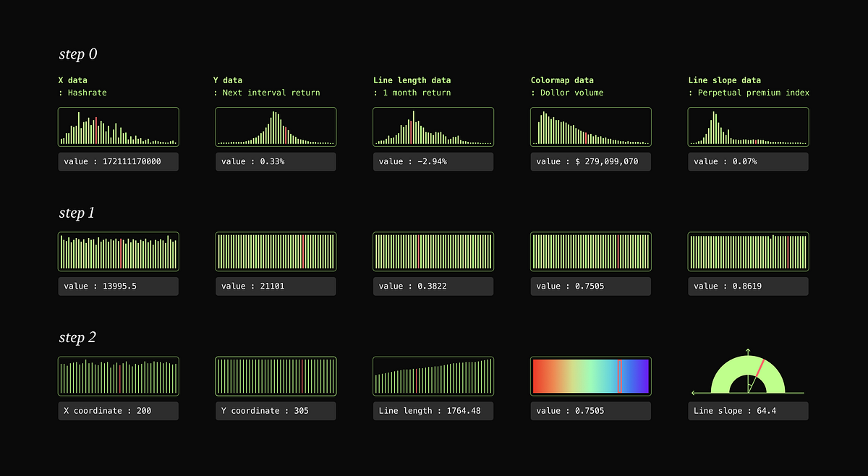Click the value 0.33% field
Image resolution: width=868 pixels, height=476 pixels.
pyautogui.click(x=276, y=161)
